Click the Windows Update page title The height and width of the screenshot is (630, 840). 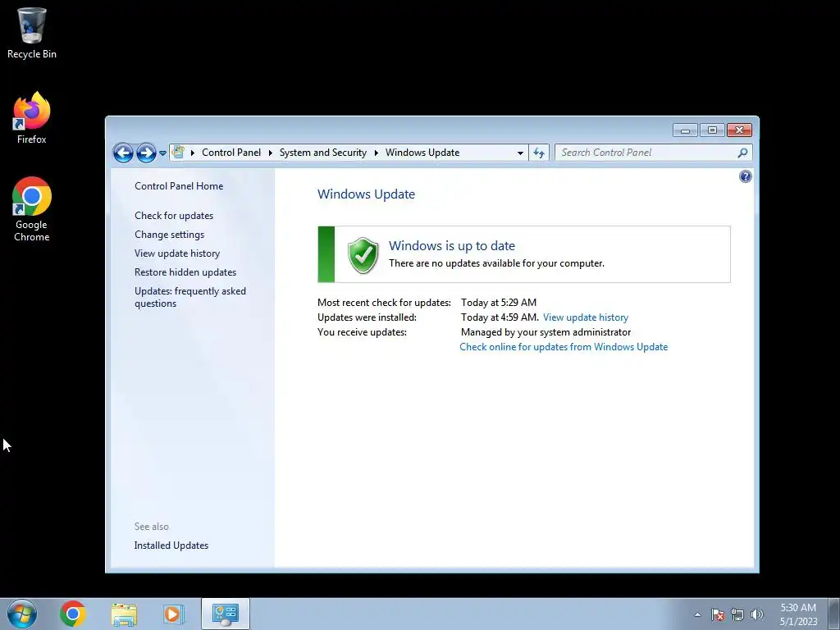[x=366, y=194]
